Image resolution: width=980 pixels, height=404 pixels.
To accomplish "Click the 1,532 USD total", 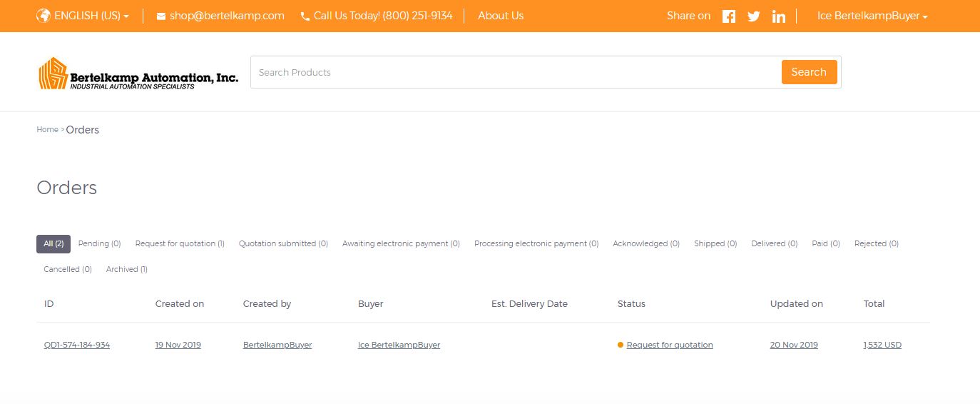I will tap(882, 345).
